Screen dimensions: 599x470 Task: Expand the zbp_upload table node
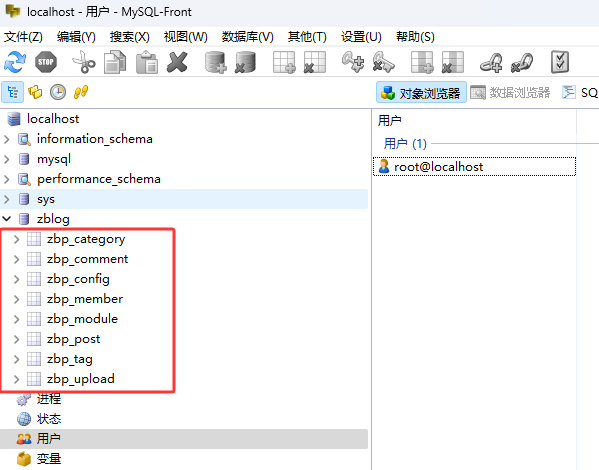(16, 379)
